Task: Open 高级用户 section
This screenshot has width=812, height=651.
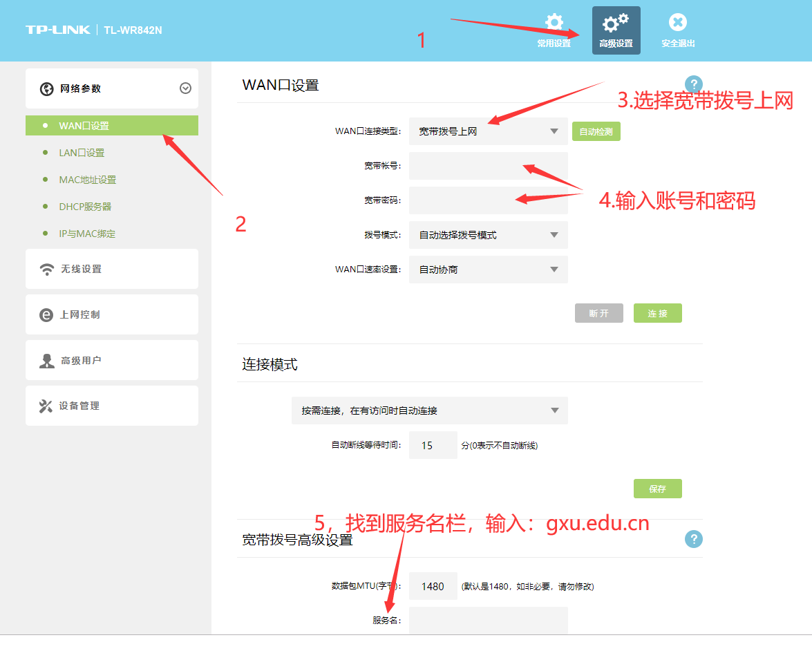Action: (x=111, y=360)
